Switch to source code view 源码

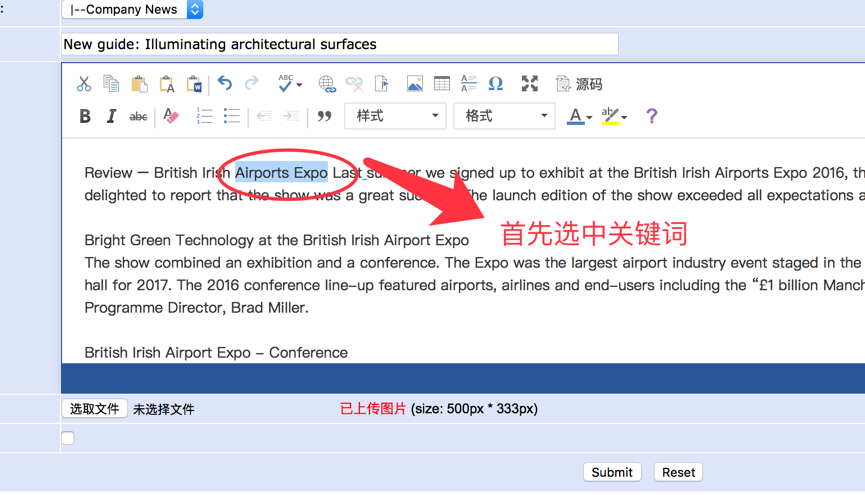579,84
